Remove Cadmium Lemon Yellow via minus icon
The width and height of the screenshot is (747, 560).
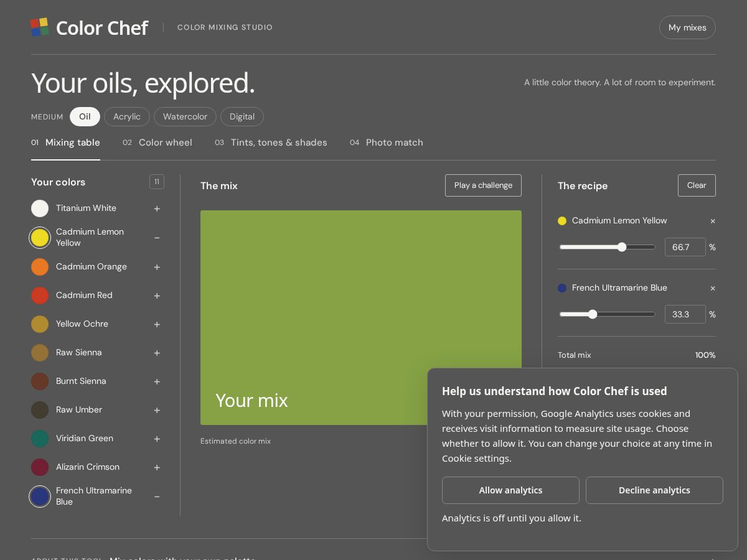click(157, 238)
